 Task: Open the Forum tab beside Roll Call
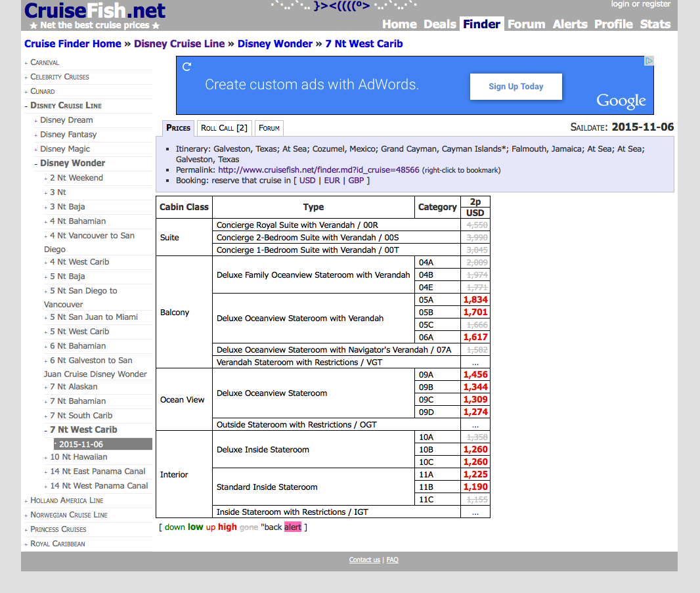(x=269, y=128)
